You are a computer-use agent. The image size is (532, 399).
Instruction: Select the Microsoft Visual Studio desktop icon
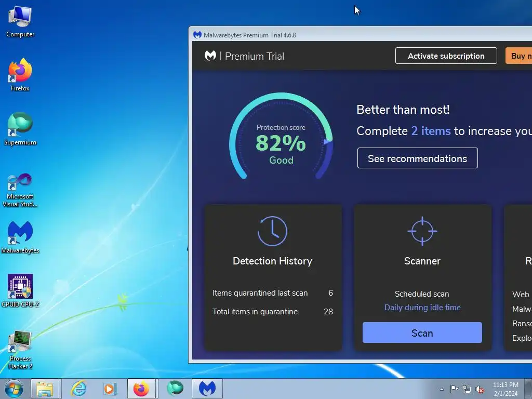pyautogui.click(x=20, y=190)
